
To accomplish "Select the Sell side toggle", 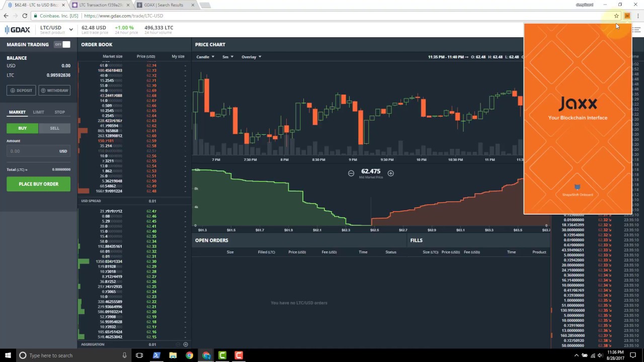I will pyautogui.click(x=54, y=128).
